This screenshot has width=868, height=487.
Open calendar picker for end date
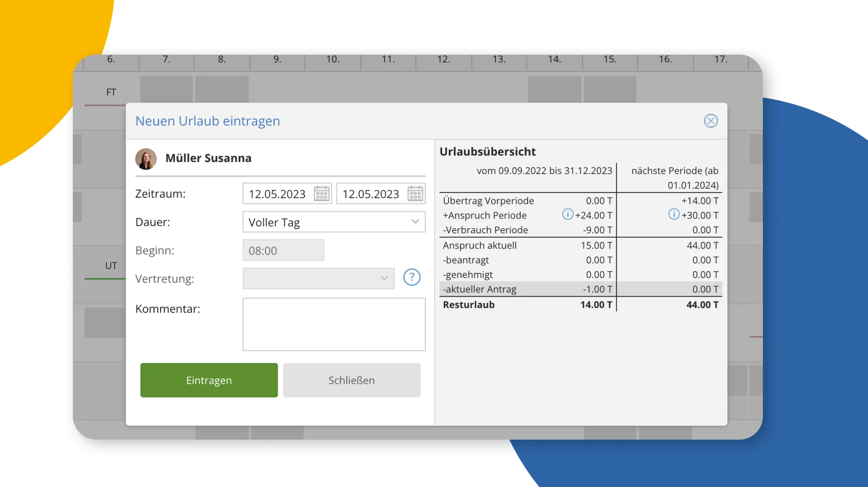click(415, 194)
